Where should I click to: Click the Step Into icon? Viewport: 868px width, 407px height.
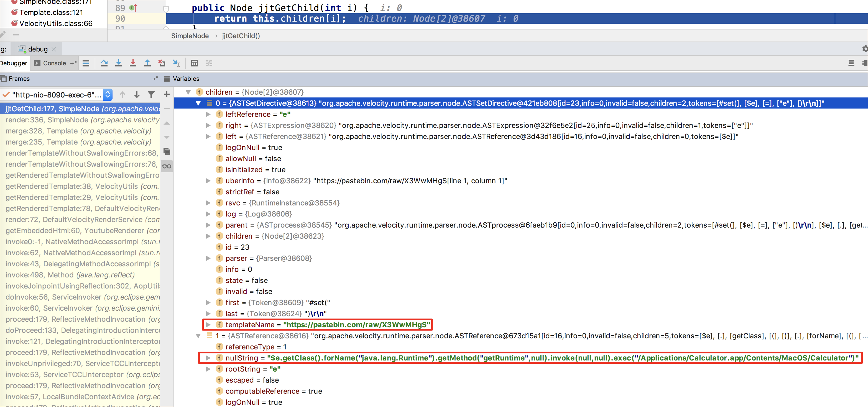[119, 63]
